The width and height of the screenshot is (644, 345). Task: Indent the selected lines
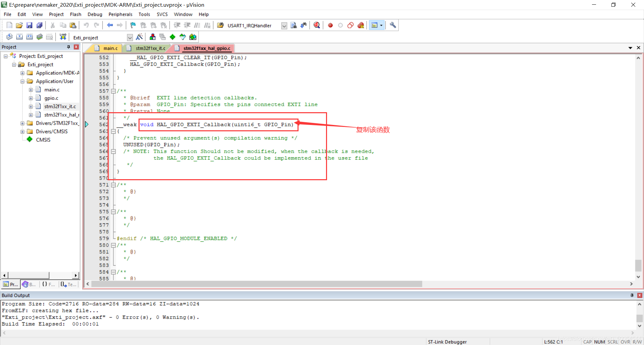(177, 25)
